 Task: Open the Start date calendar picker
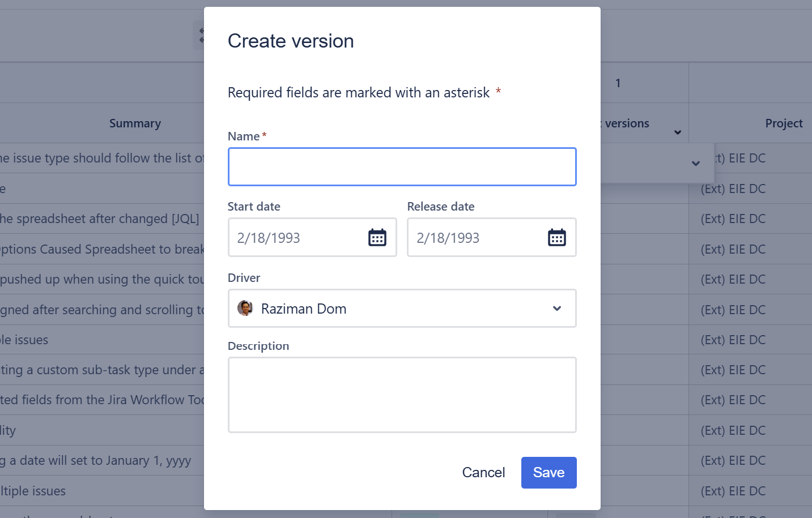pyautogui.click(x=377, y=238)
